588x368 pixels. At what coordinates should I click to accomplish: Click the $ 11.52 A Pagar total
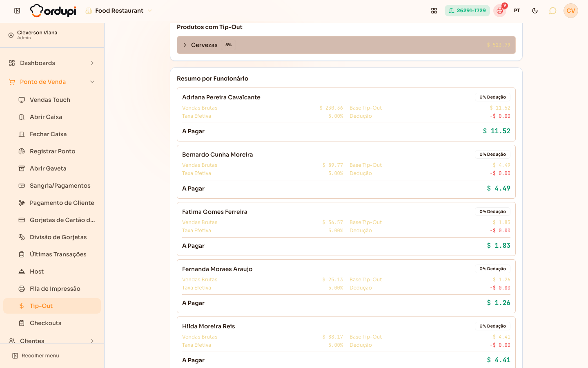pyautogui.click(x=497, y=131)
